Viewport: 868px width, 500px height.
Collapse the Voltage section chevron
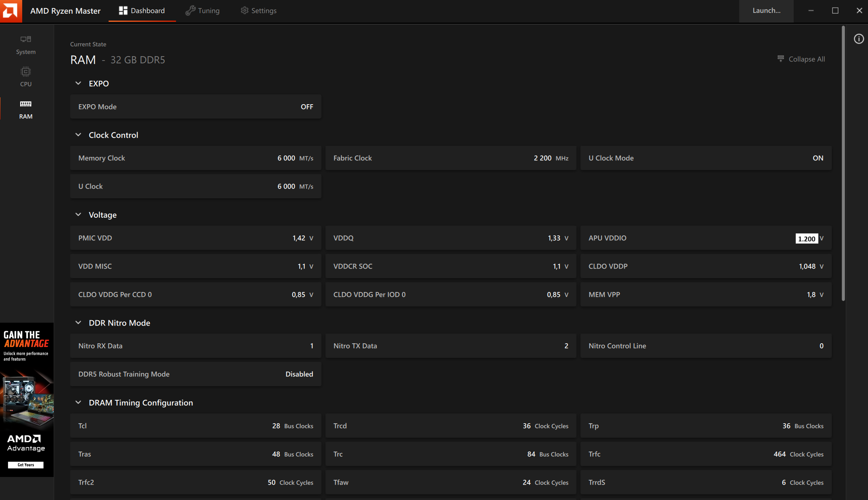pyautogui.click(x=78, y=215)
